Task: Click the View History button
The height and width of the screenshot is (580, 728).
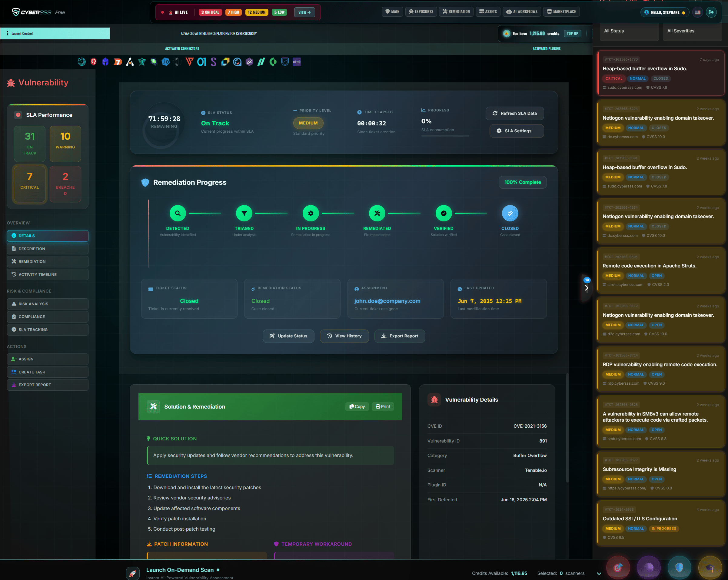Action: [x=344, y=336]
